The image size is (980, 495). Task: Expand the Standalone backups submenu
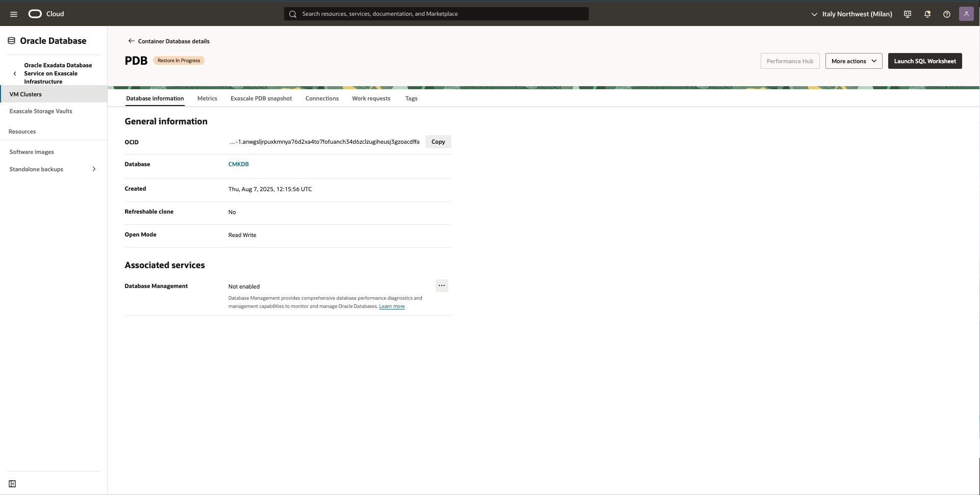94,169
